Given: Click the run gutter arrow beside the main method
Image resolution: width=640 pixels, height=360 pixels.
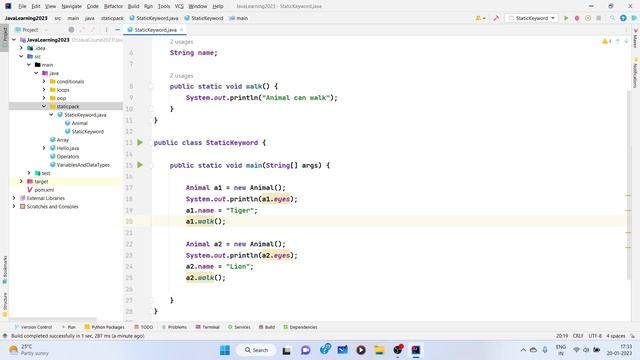Looking at the screenshot, I should click(x=140, y=165).
